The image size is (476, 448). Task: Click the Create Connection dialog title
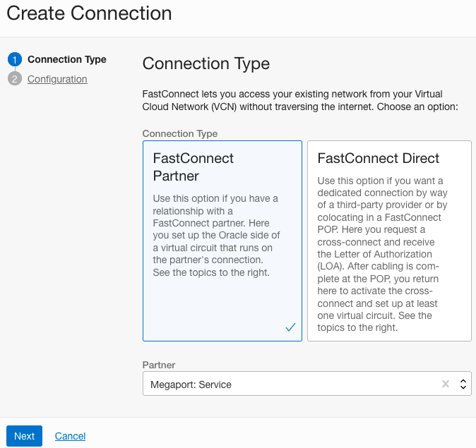[89, 13]
